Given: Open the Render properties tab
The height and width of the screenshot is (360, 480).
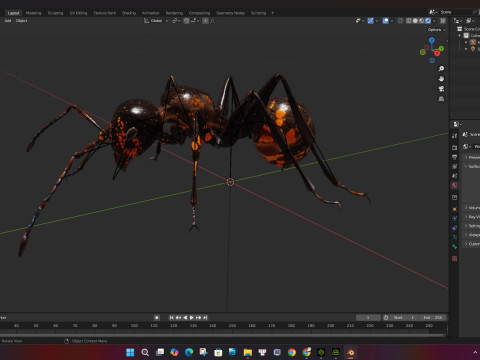Looking at the screenshot, I should click(454, 147).
